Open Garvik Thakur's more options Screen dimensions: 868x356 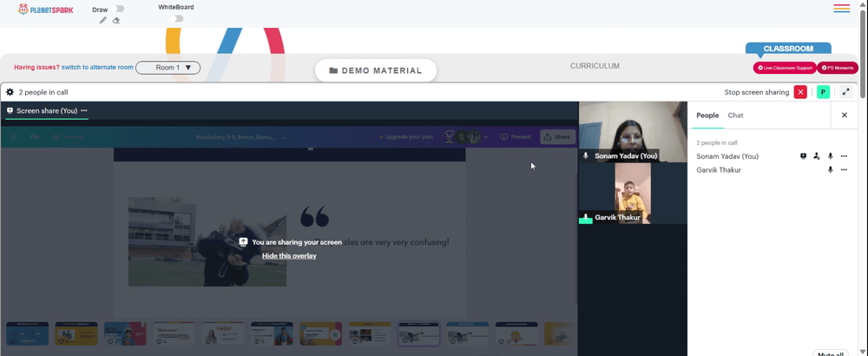tap(844, 170)
